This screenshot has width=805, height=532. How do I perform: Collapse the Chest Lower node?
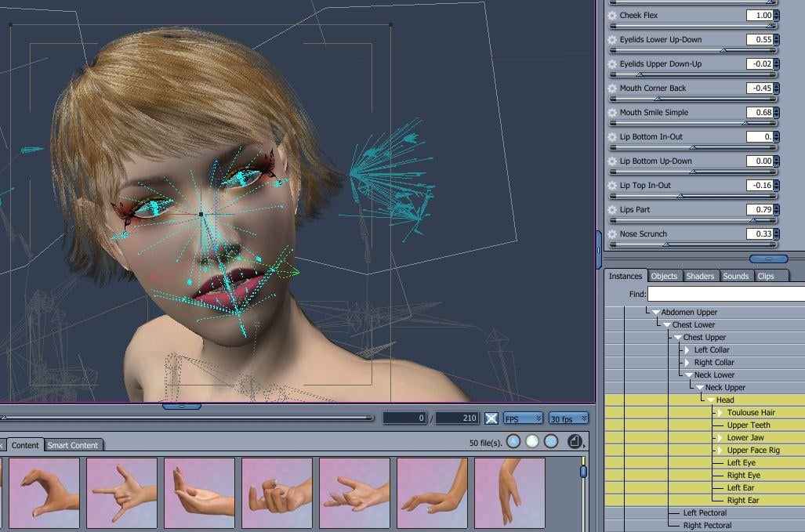tap(667, 325)
